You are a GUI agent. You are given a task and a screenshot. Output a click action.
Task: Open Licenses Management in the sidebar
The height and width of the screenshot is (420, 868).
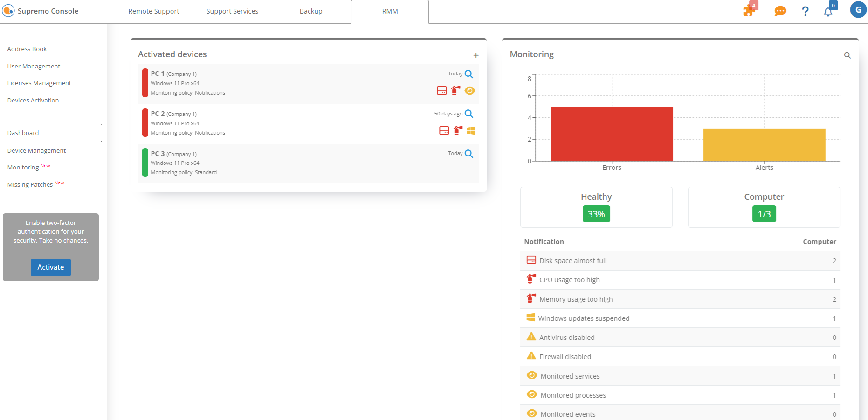pyautogui.click(x=39, y=83)
